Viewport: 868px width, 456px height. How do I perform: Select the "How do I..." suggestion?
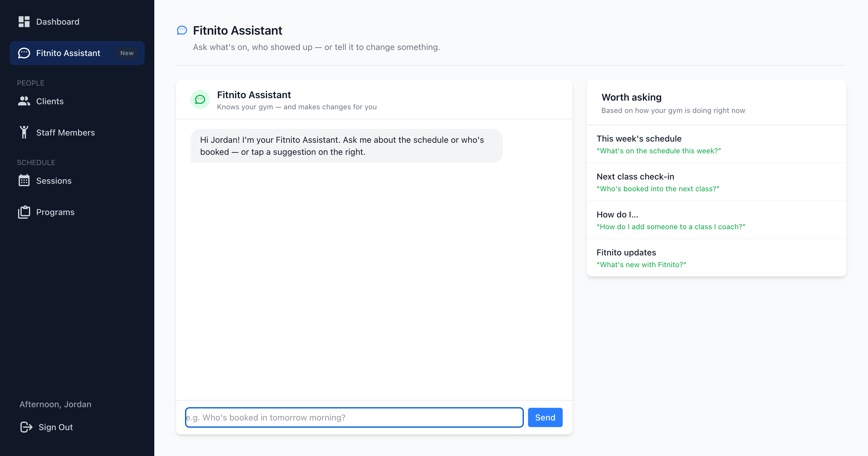pyautogui.click(x=716, y=220)
